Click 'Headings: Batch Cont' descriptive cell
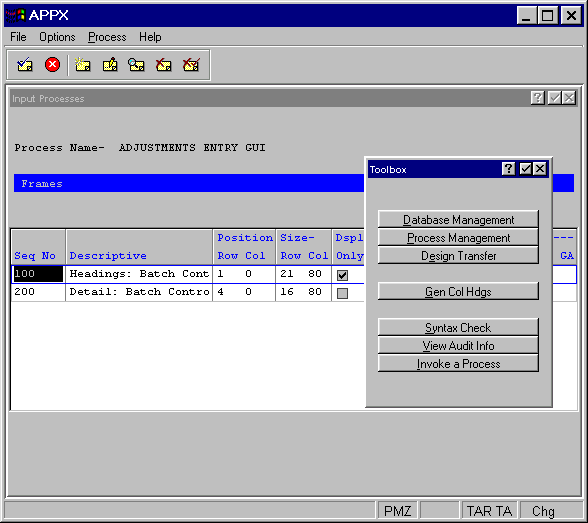Viewport: 588px width, 523px height. [139, 274]
